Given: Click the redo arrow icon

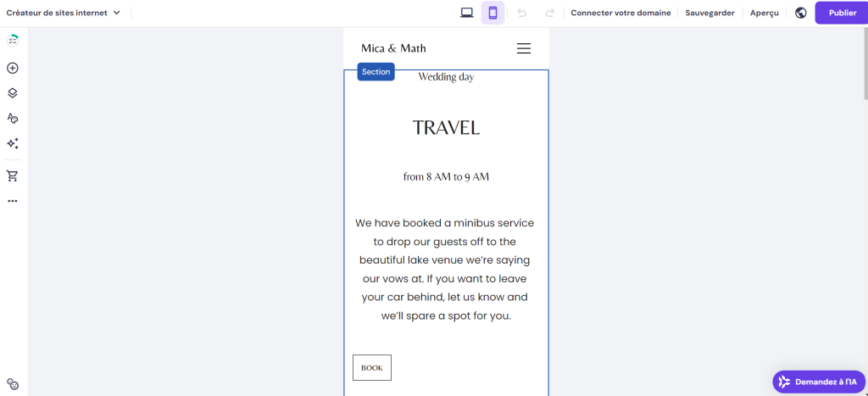Looking at the screenshot, I should click(549, 13).
